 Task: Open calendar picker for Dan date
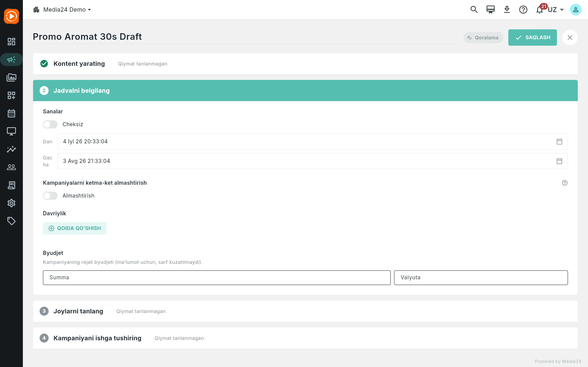click(x=559, y=141)
